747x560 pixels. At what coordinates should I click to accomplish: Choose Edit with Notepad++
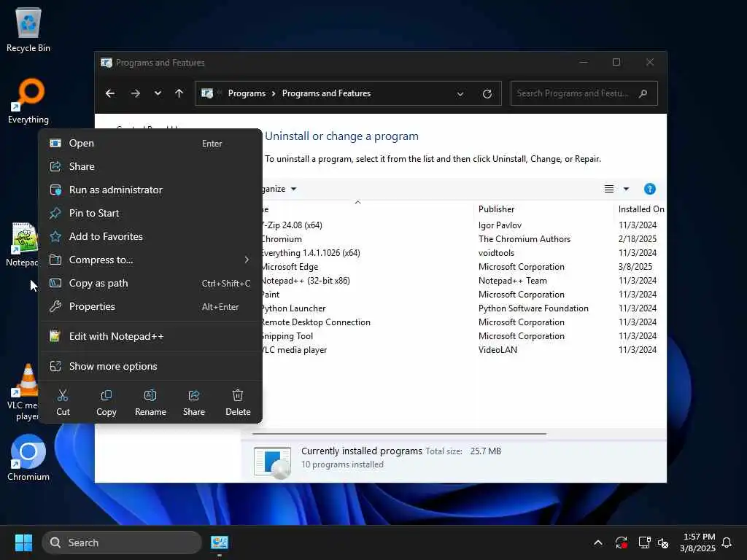[150, 337]
